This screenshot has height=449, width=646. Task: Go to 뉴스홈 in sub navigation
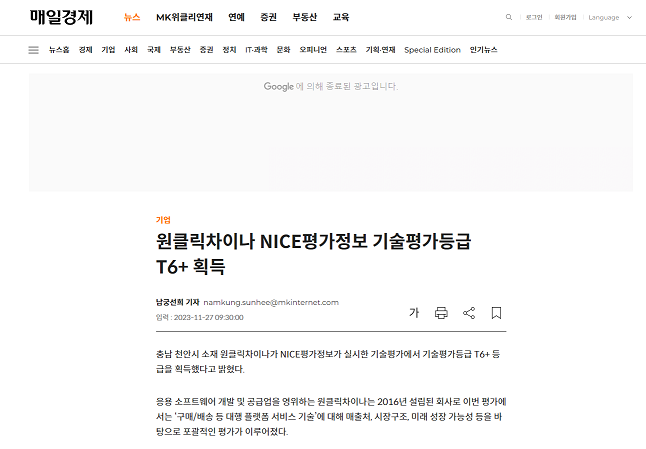[x=59, y=50]
